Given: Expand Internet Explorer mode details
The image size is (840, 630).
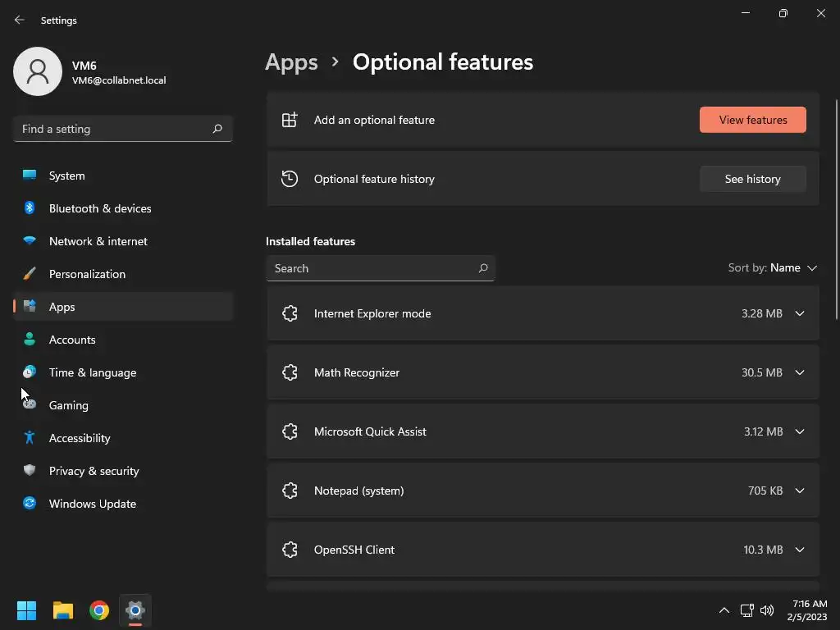Looking at the screenshot, I should [800, 313].
